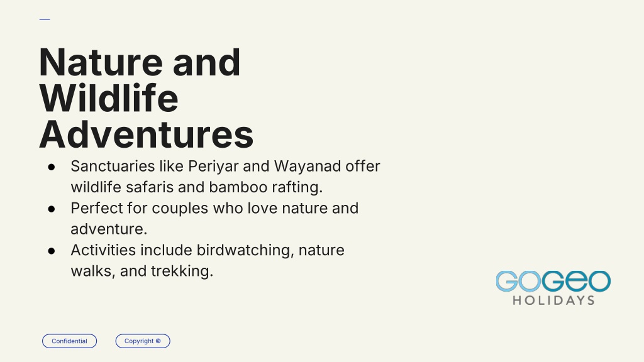Screen dimensions: 644x362
Task: Select the small blue dash above the title
Action: pyautogui.click(x=45, y=19)
